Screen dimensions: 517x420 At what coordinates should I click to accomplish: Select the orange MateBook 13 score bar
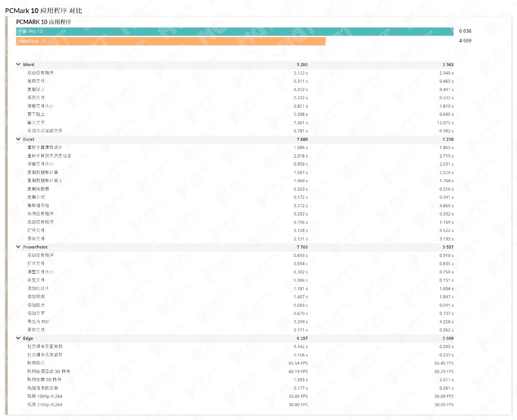[171, 41]
